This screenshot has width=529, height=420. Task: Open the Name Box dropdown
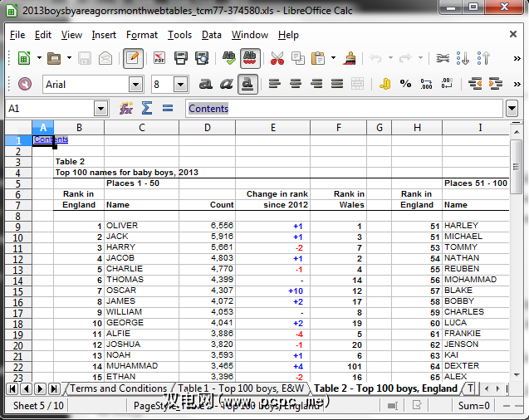(100, 109)
